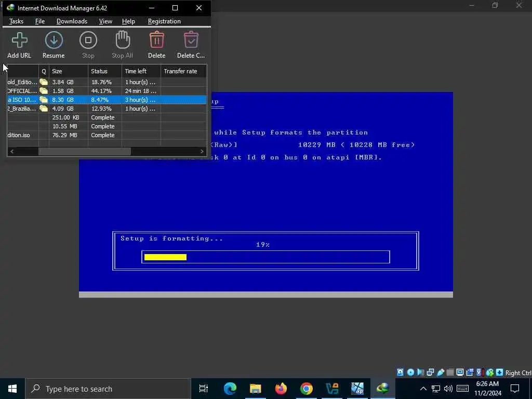Click the download list horizontal scrollbar thumb

click(x=85, y=151)
